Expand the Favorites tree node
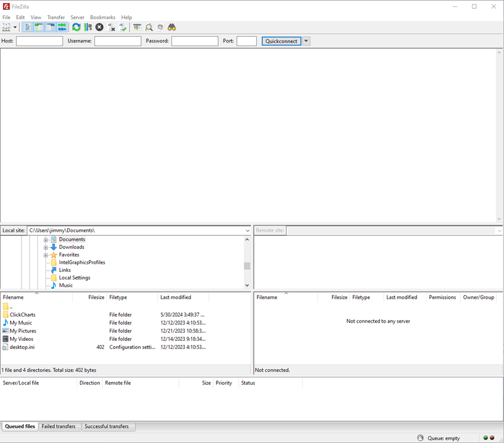The image size is (504, 443). [x=45, y=255]
